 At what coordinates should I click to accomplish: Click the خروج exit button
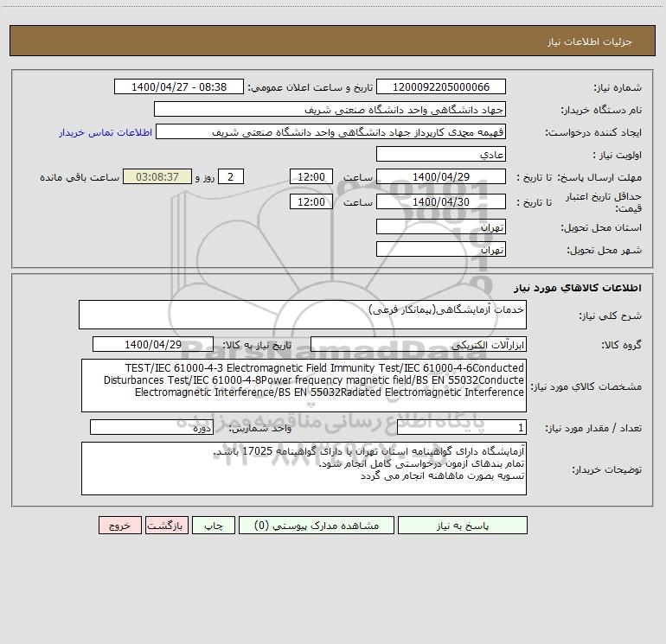point(119,526)
